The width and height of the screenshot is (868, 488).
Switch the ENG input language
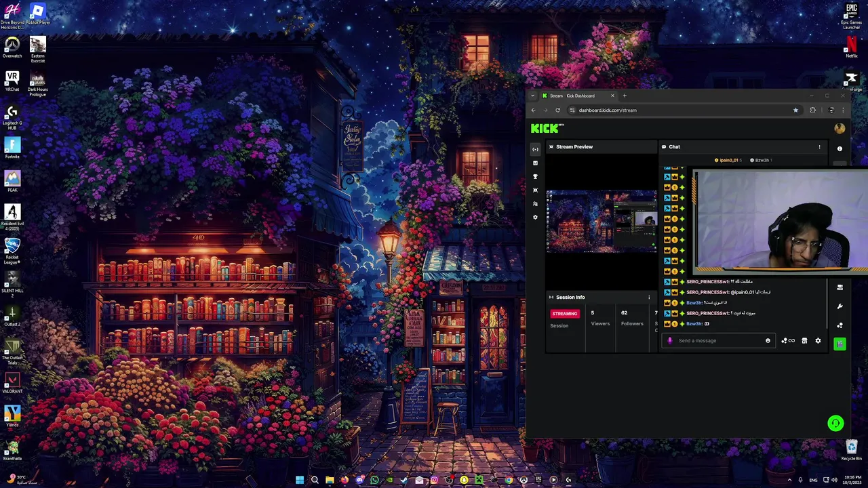(x=813, y=480)
